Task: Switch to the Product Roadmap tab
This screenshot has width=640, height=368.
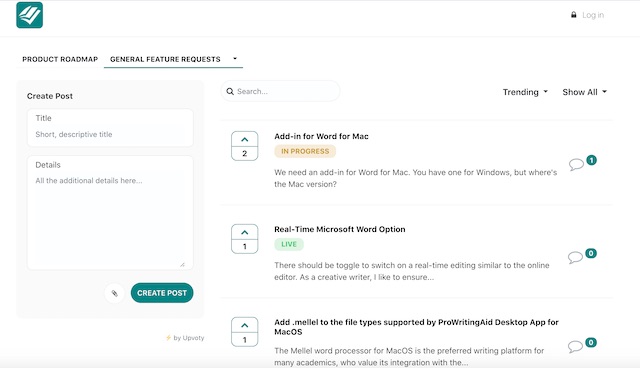Action: point(60,59)
